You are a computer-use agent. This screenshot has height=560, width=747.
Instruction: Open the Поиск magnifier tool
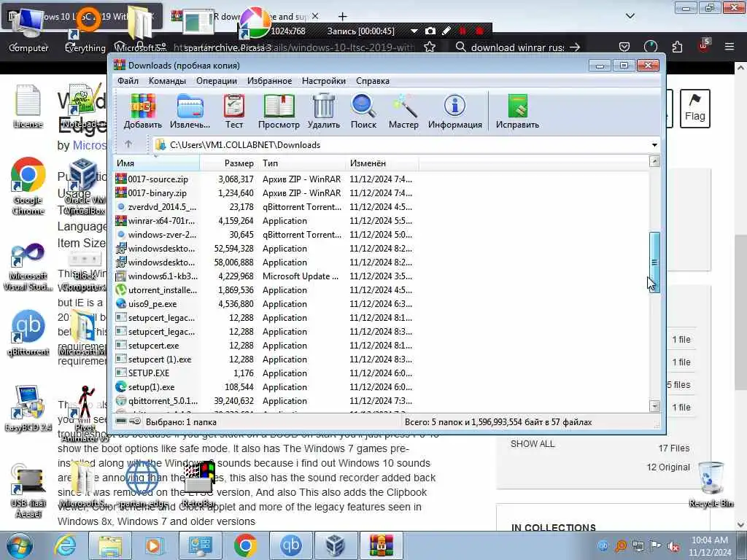pyautogui.click(x=363, y=112)
